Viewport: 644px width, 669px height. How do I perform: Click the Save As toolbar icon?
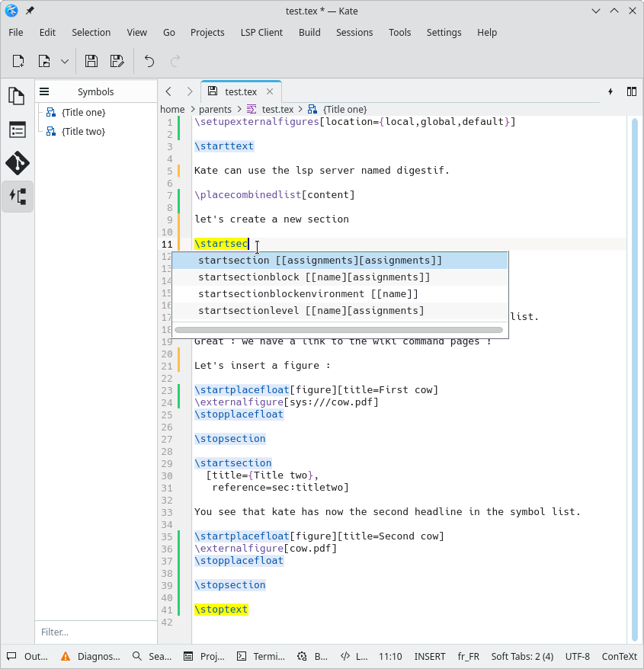point(117,61)
